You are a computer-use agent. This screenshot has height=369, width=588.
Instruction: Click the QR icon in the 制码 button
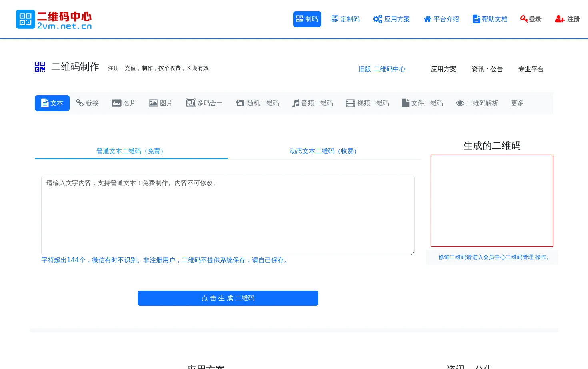[x=300, y=19]
